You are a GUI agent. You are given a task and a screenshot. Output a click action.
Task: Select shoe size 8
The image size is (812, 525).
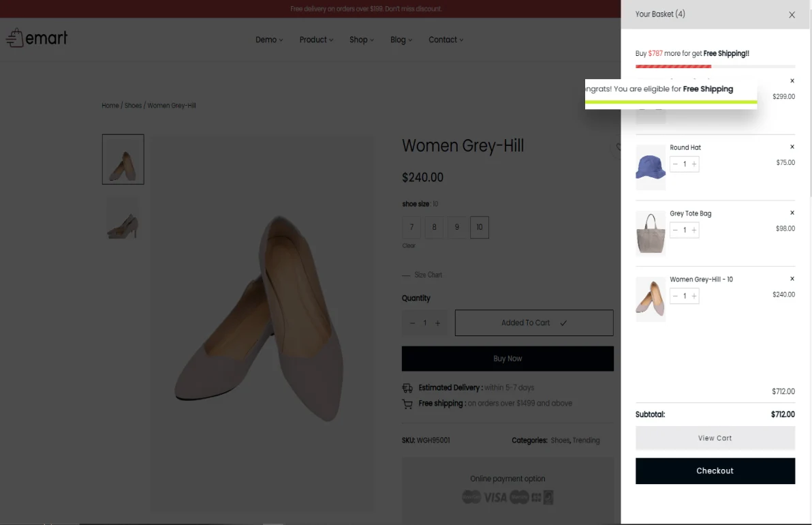pyautogui.click(x=434, y=227)
